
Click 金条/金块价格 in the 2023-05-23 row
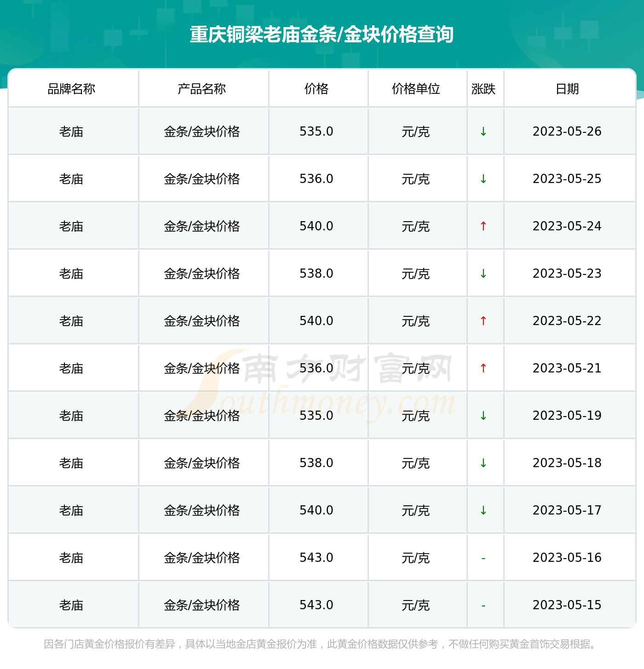(202, 274)
